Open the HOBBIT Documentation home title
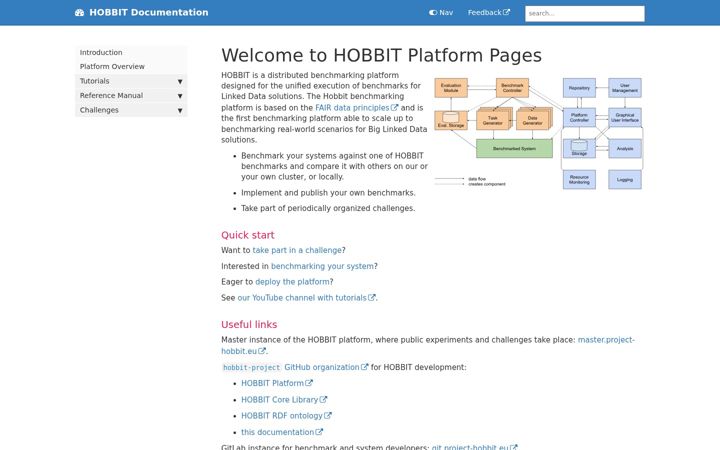Viewport: 720px width, 450px height. (x=148, y=12)
